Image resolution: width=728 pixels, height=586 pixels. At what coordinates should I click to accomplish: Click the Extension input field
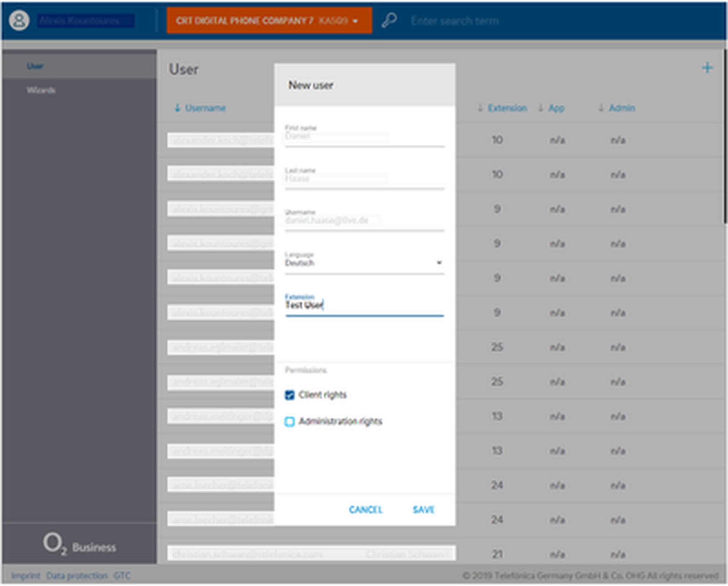(x=364, y=305)
